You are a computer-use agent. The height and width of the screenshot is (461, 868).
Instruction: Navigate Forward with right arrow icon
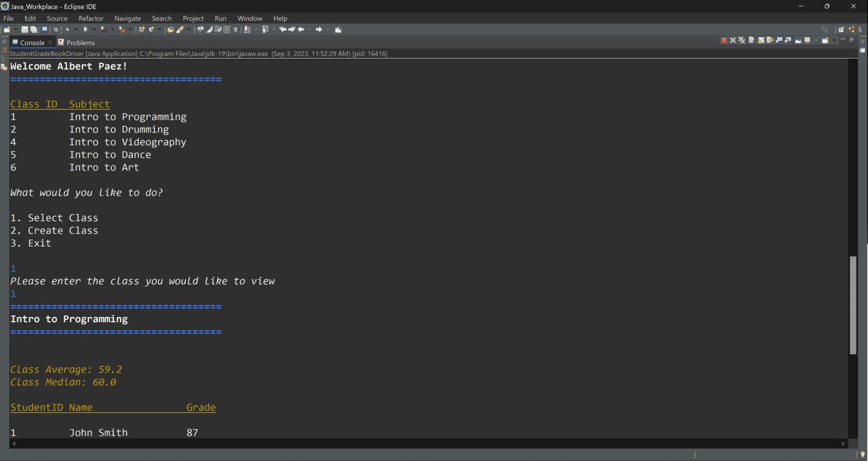(319, 29)
